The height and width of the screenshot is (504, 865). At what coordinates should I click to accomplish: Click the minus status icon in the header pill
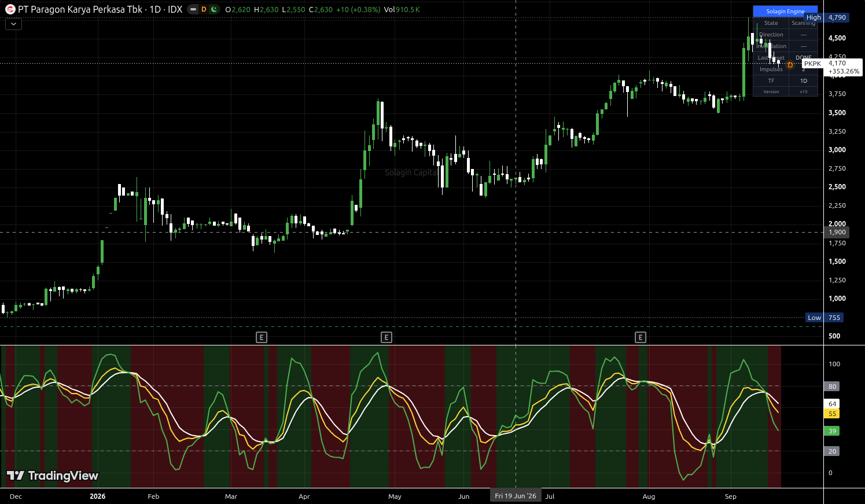[x=193, y=9]
